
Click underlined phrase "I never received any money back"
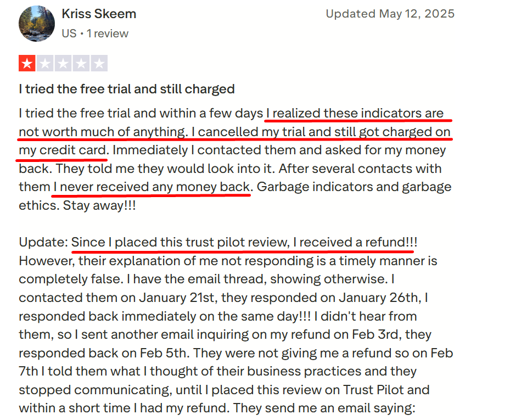[152, 187]
